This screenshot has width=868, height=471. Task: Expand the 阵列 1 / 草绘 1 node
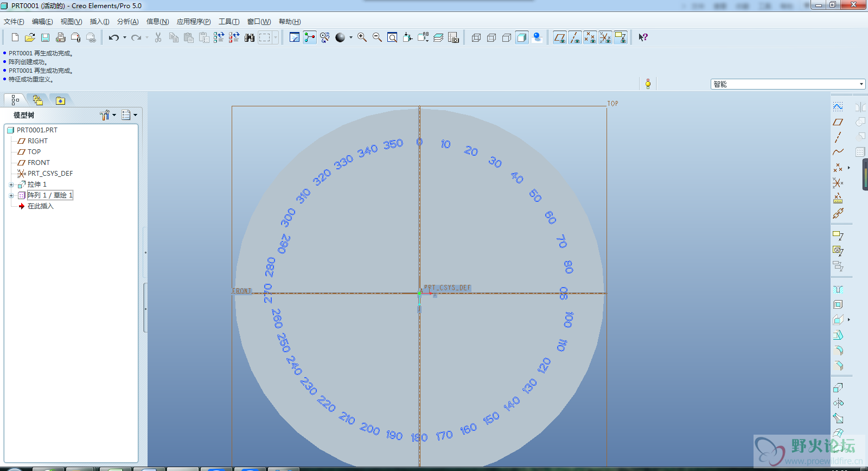[x=11, y=195]
